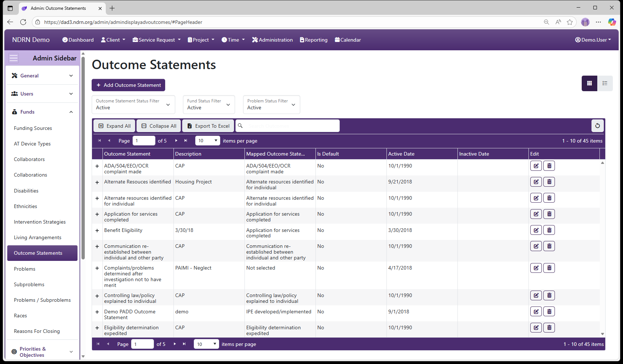The image size is (623, 364).
Task: Delete the Housing Project outcome statement
Action: pos(549,182)
